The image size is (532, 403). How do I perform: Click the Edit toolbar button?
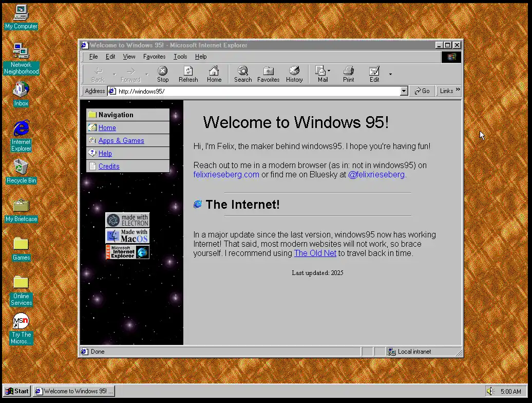pyautogui.click(x=374, y=75)
